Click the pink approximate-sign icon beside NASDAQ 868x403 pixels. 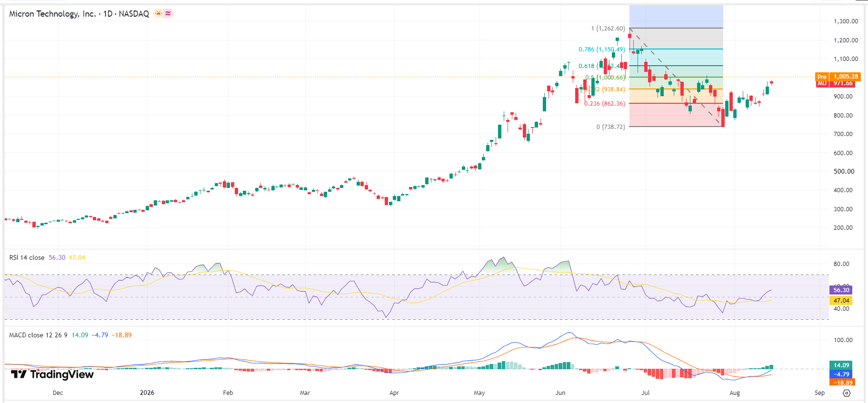168,14
